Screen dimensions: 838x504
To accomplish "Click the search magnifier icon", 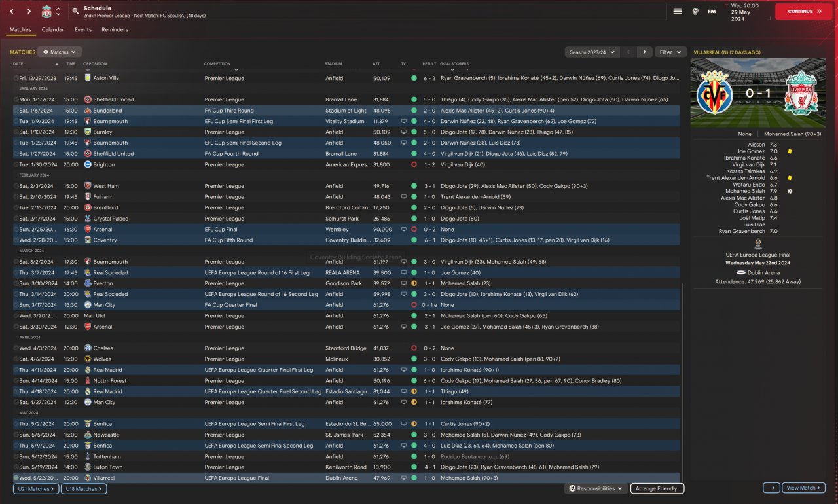I will [76, 12].
